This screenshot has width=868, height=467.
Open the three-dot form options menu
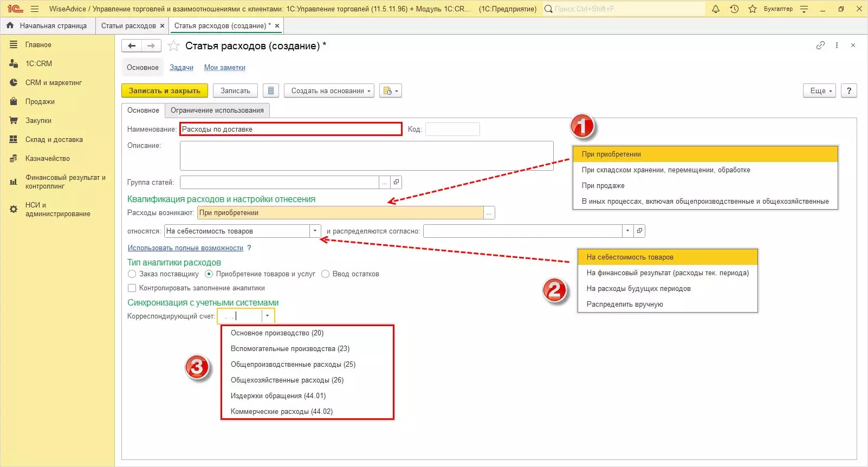pos(837,46)
